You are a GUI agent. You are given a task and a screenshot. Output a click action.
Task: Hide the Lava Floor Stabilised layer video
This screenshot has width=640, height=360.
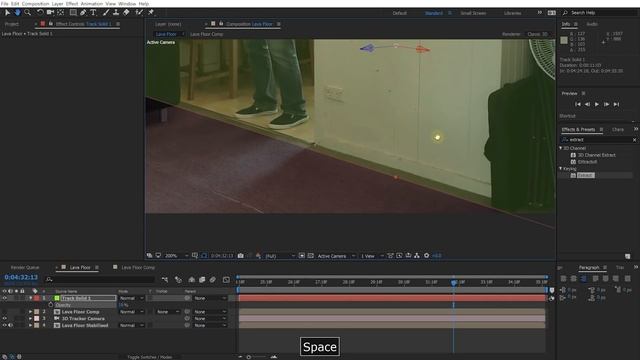(4, 325)
